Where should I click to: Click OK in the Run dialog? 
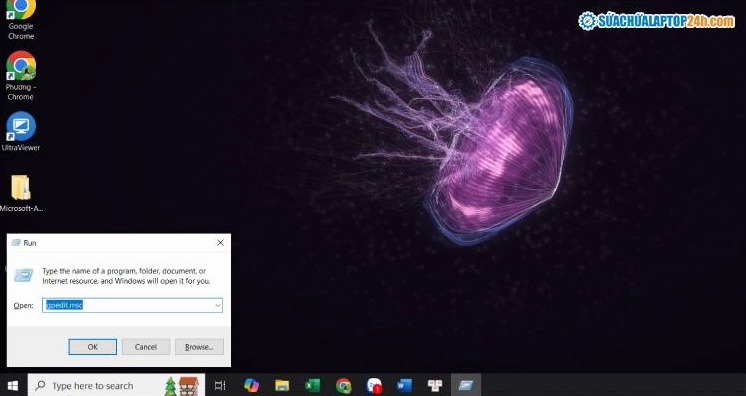click(92, 347)
